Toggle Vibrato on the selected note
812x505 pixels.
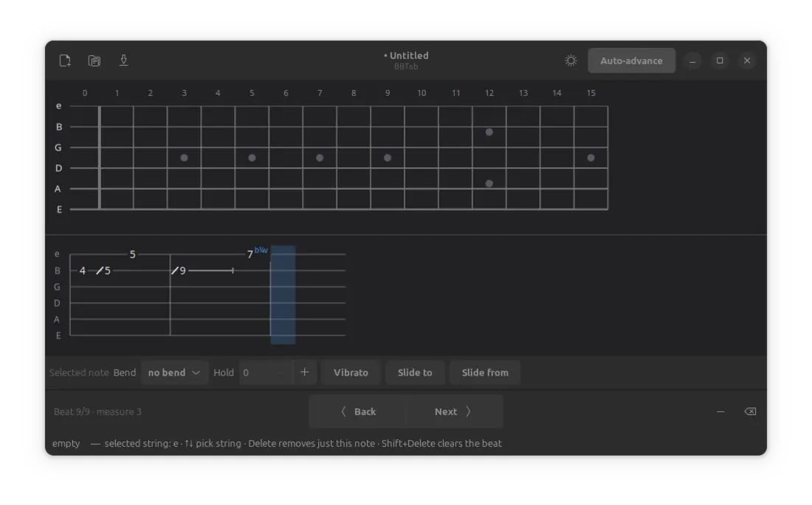click(x=351, y=372)
